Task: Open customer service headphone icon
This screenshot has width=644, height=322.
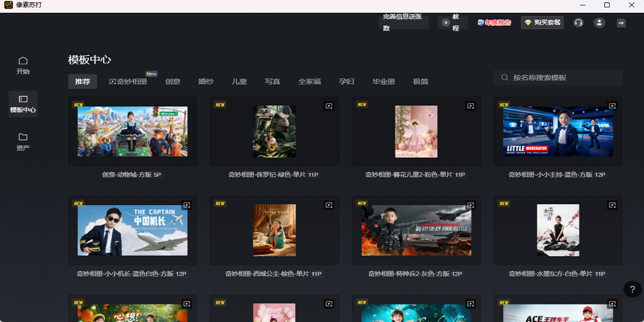Action: 579,23
